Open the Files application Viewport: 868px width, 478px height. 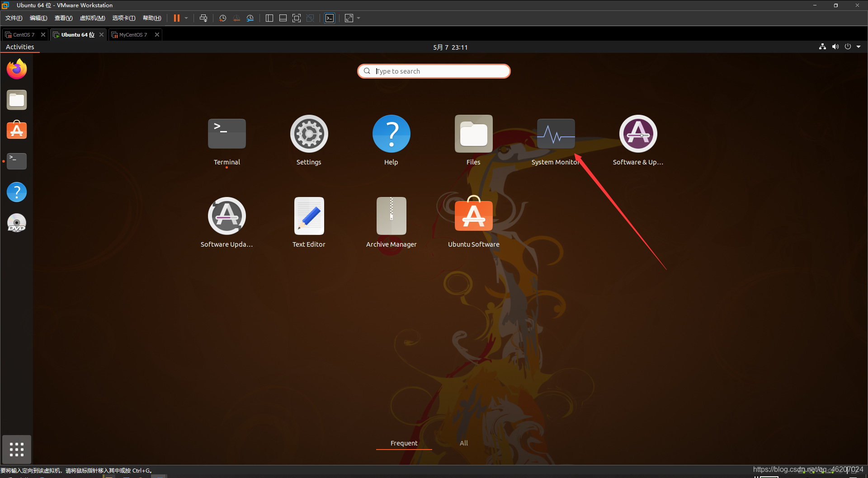(473, 133)
